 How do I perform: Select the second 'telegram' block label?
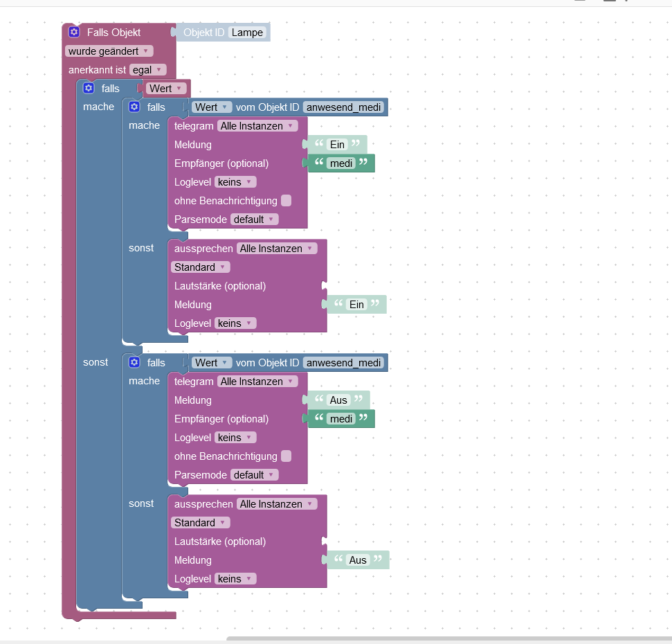point(194,382)
